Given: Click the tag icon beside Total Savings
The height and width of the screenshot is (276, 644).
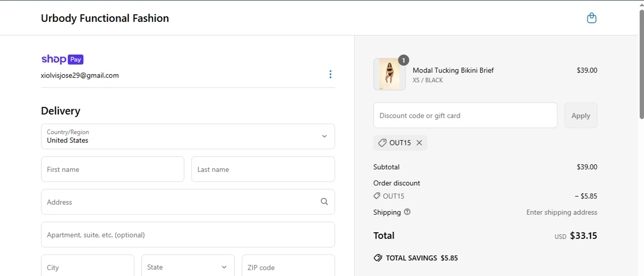Looking at the screenshot, I should click(x=378, y=258).
